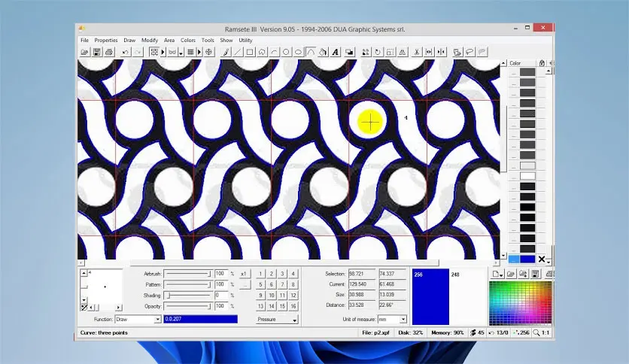This screenshot has height=364, width=629.
Task: Click the Airbrush slider
Action: click(x=188, y=274)
